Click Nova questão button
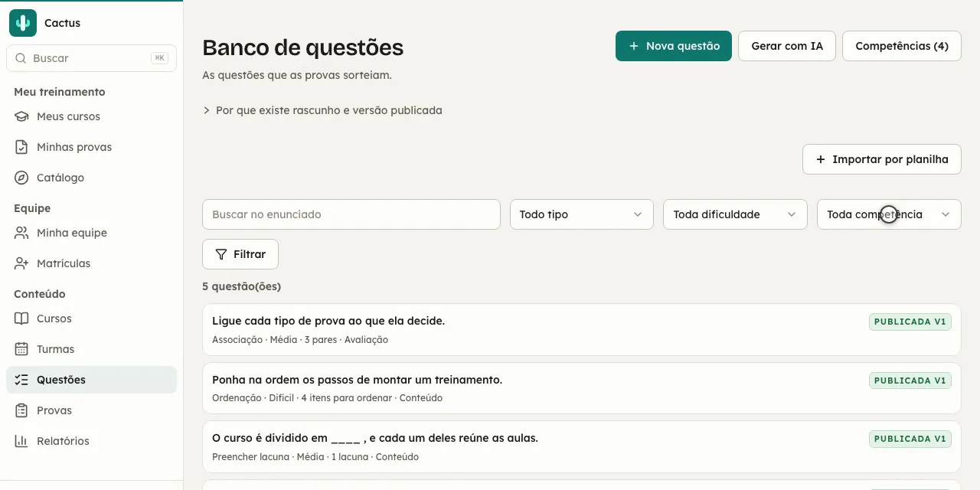Image resolution: width=980 pixels, height=490 pixels. [674, 46]
